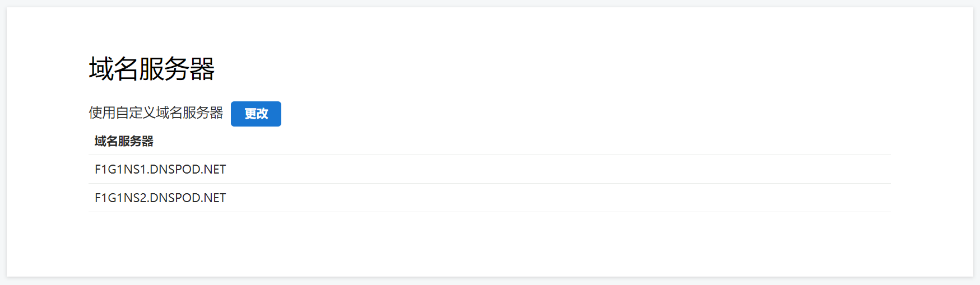The width and height of the screenshot is (980, 285).
Task: Click the 使用自定义域名服务器 description text
Action: pyautogui.click(x=156, y=113)
